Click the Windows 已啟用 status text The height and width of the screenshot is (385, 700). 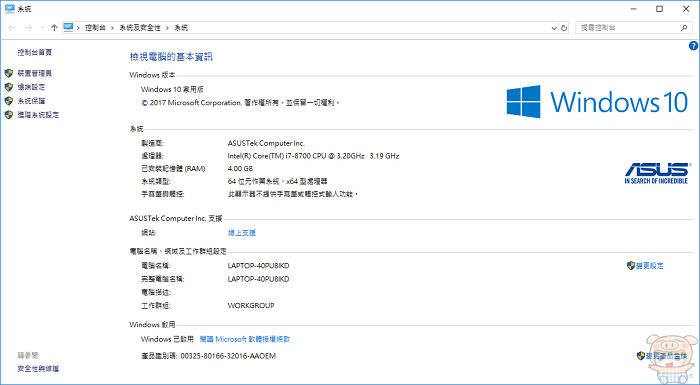[167, 339]
